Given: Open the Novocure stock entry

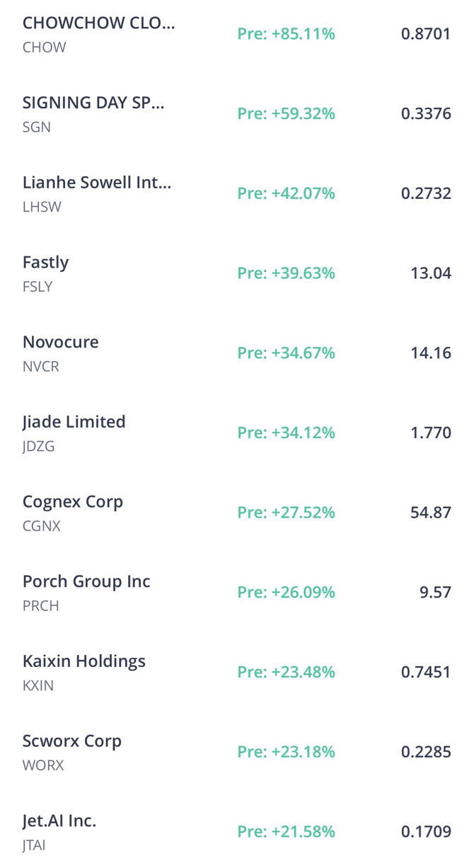Looking at the screenshot, I should [237, 353].
